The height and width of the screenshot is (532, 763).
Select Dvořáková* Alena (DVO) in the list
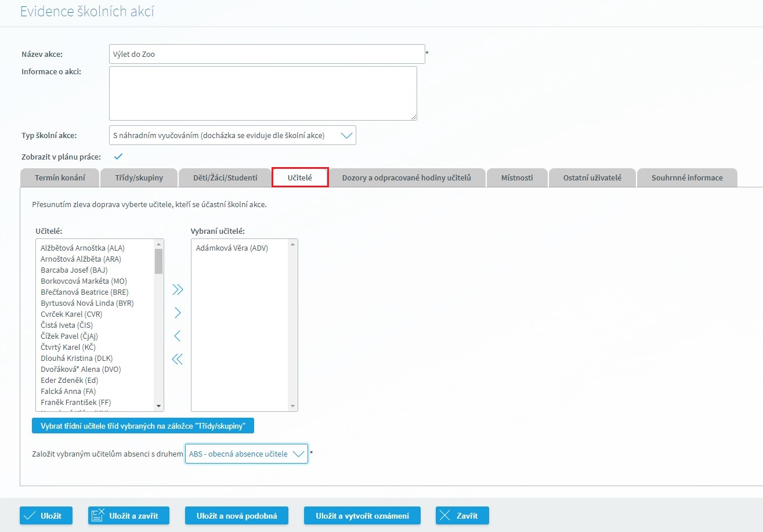(x=81, y=369)
